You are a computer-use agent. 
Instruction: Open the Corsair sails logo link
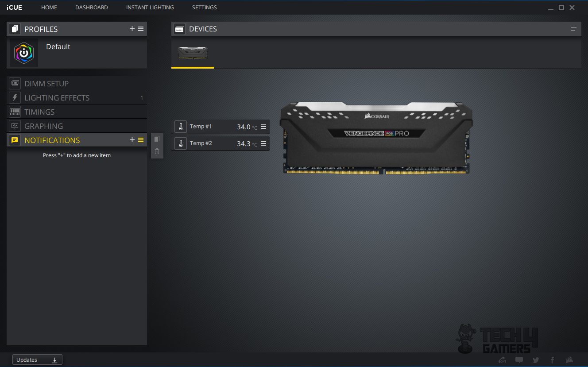tap(570, 360)
